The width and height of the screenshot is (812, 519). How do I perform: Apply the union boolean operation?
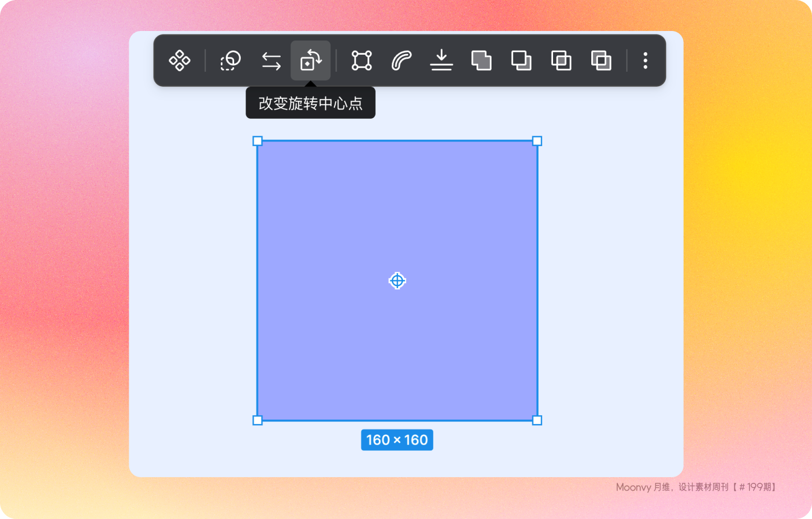[481, 61]
